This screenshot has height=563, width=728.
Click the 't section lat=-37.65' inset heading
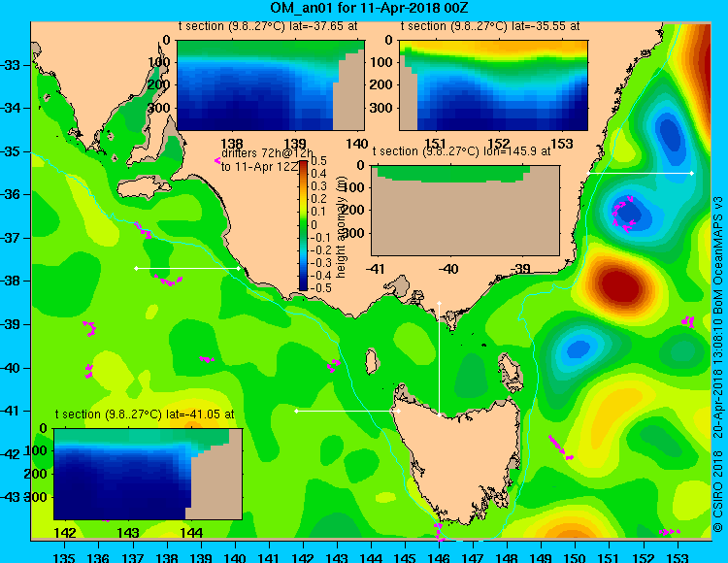(x=268, y=26)
